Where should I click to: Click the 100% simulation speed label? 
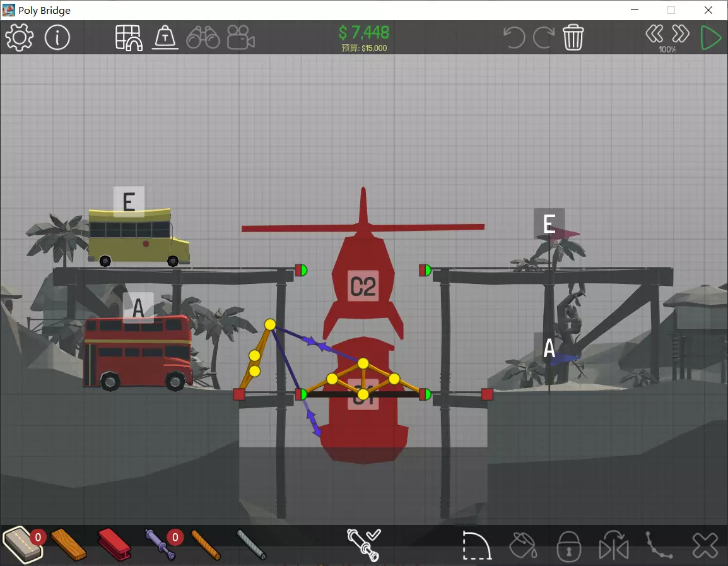coord(667,50)
